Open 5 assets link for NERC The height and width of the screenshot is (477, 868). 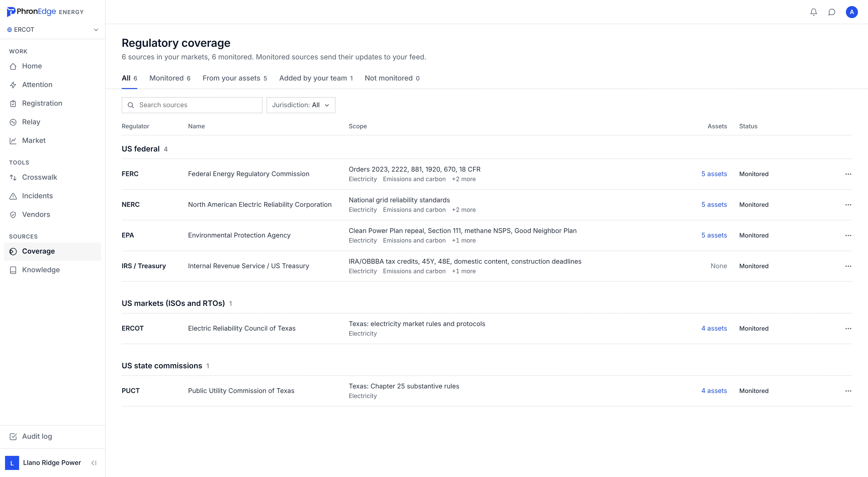coord(714,205)
